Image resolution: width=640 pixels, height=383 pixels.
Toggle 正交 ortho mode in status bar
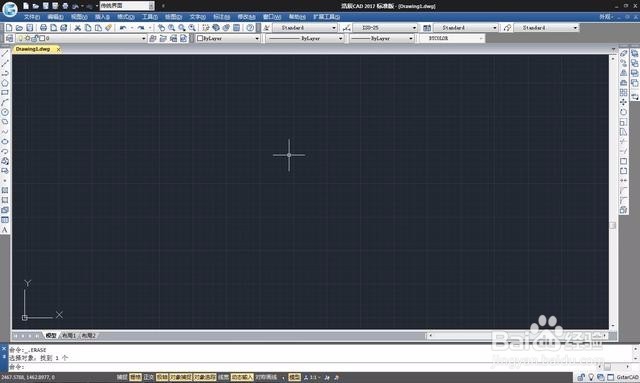(149, 377)
